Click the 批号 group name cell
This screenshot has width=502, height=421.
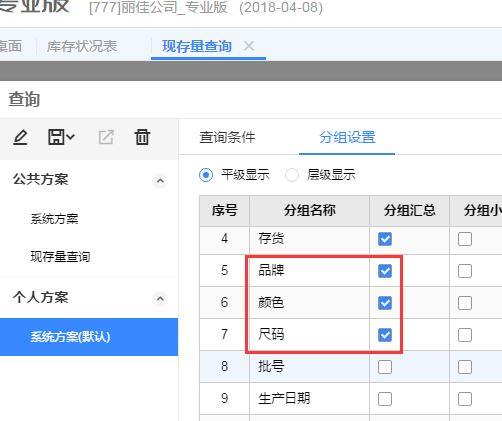click(x=310, y=367)
